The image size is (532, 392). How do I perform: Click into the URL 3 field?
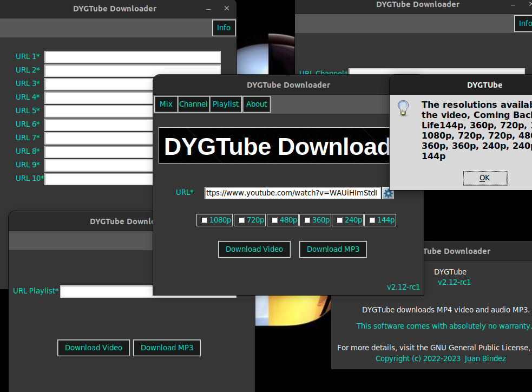tap(98, 84)
